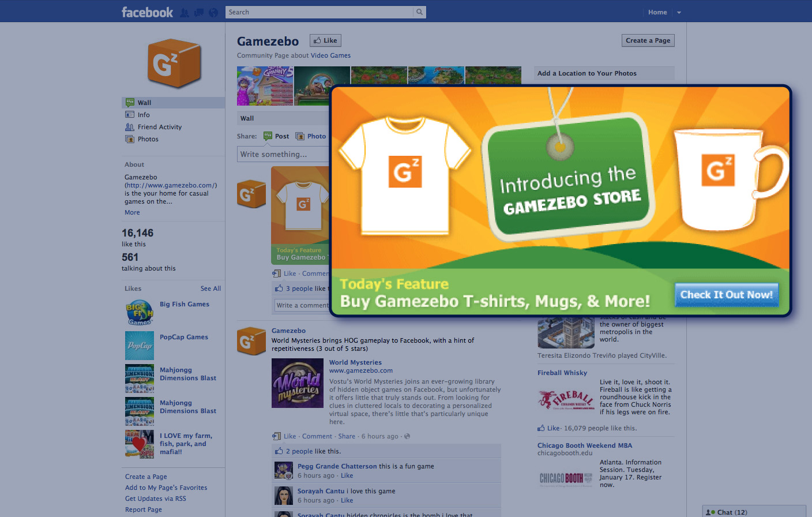Open Chicago Booth Weekend MBA ad title

[x=585, y=445]
